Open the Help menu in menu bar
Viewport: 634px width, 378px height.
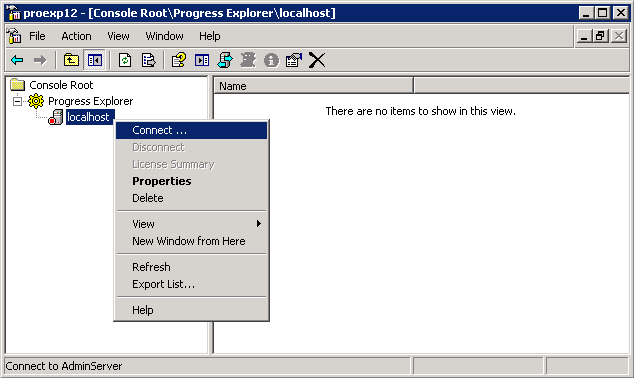209,36
